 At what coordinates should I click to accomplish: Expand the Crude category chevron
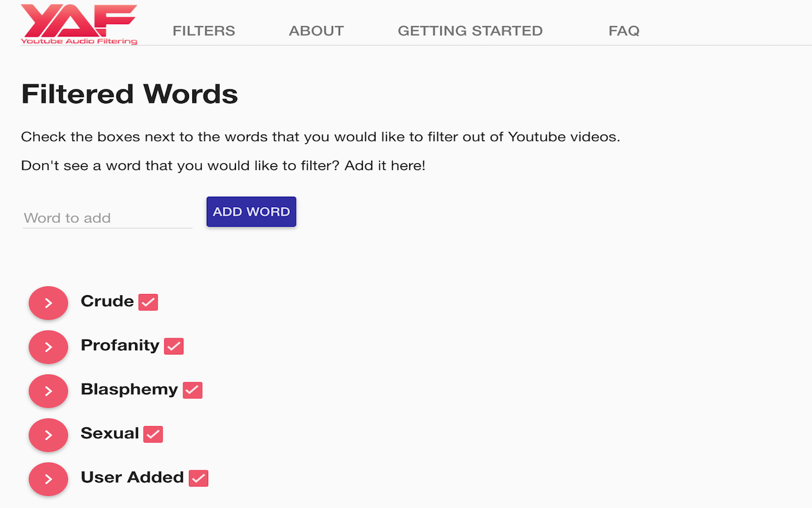coord(48,303)
